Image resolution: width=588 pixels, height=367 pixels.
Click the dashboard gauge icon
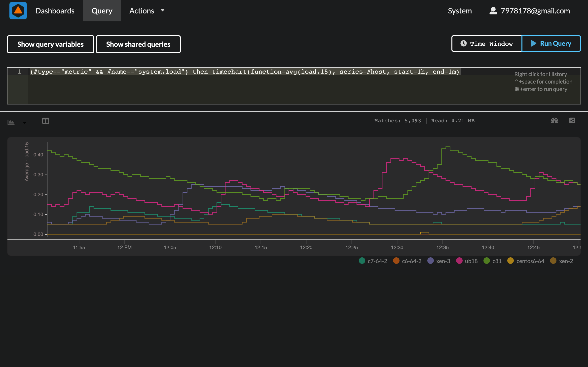tap(554, 121)
